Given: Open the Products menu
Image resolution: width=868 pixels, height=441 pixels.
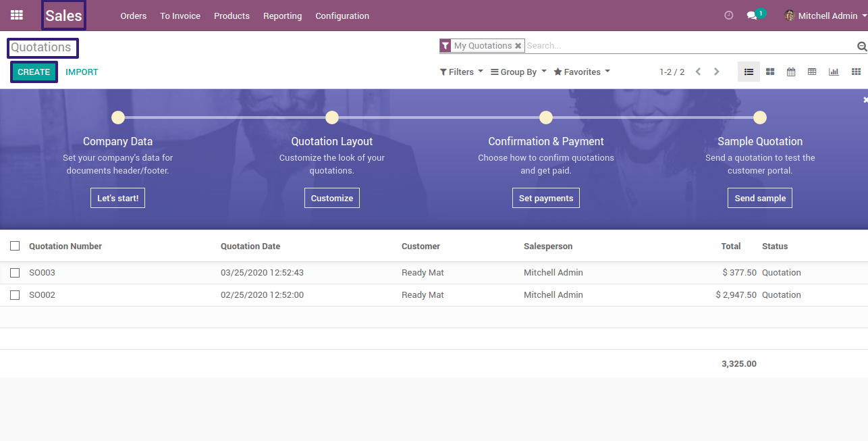Looking at the screenshot, I should tap(232, 16).
